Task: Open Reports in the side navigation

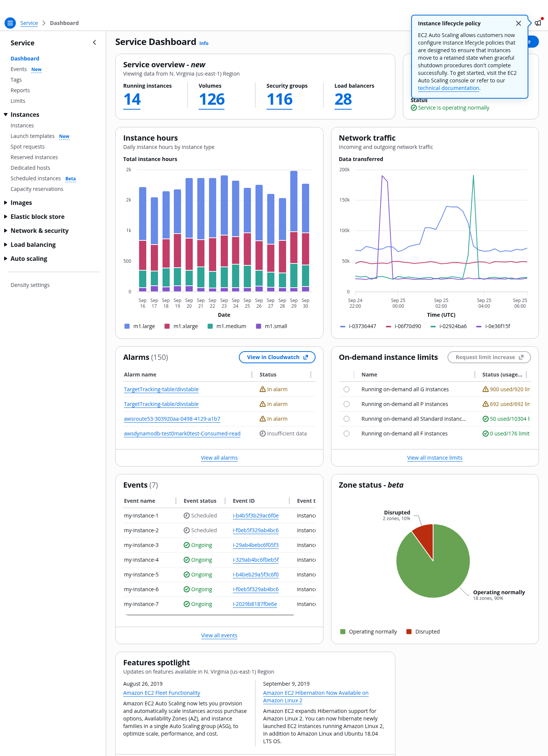Action: [20, 90]
